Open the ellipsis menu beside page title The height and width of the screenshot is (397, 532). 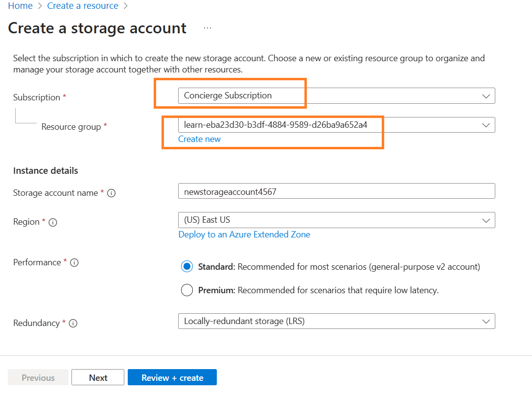pyautogui.click(x=208, y=28)
